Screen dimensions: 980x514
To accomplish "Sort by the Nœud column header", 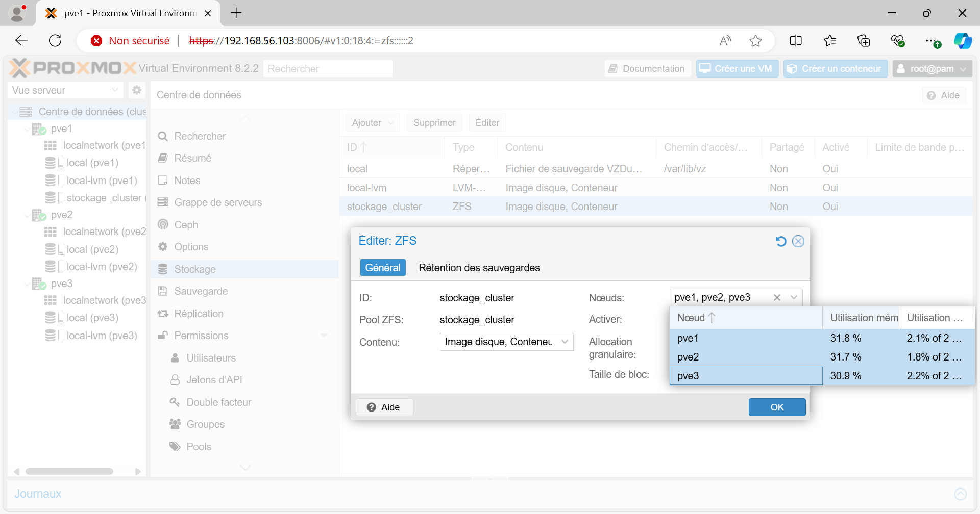I will point(746,318).
